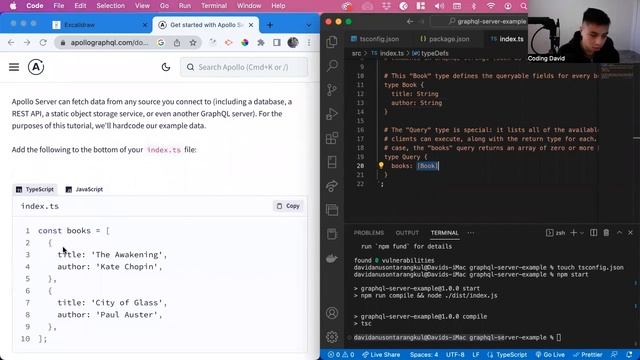The height and width of the screenshot is (360, 640).
Task: Open the Chrome three-dot menu
Action: click(309, 42)
